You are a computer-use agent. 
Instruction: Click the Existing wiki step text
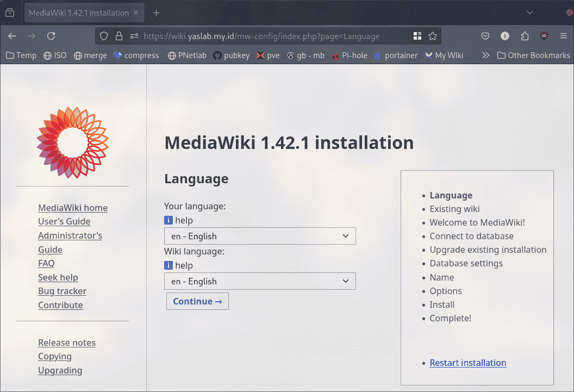pos(454,209)
